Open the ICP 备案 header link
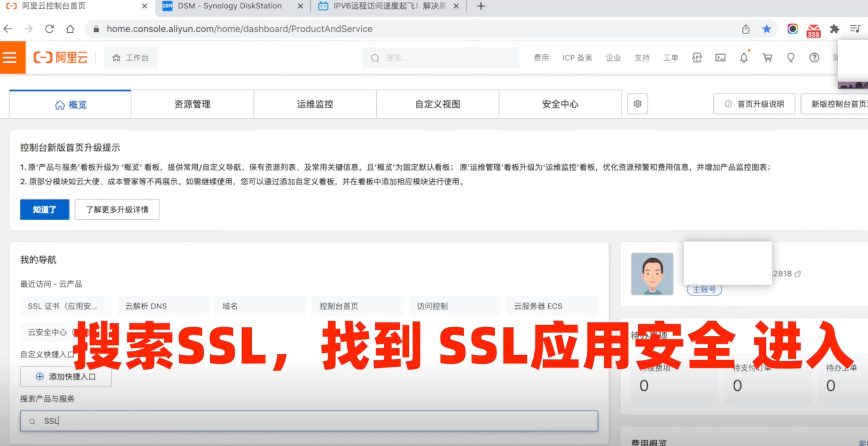The image size is (868, 446). pyautogui.click(x=577, y=58)
